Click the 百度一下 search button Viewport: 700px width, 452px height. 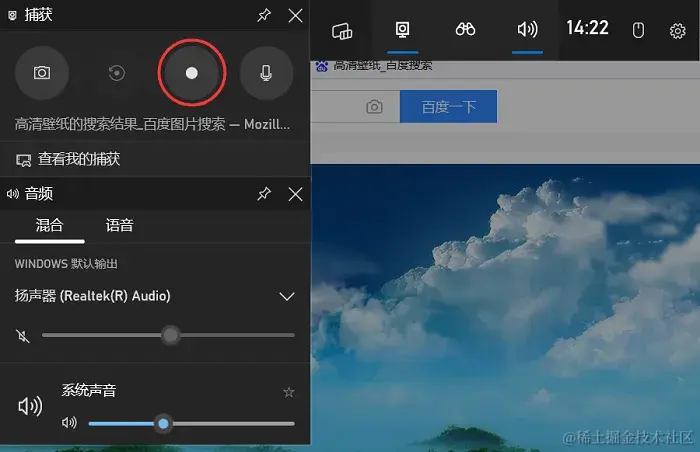coord(448,106)
